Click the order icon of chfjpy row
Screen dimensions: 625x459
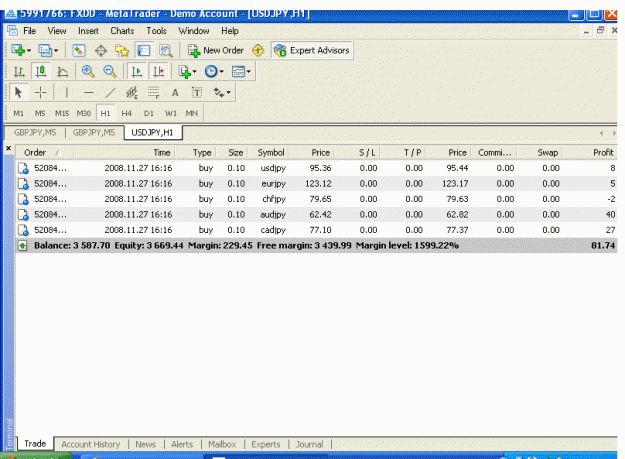(23, 199)
